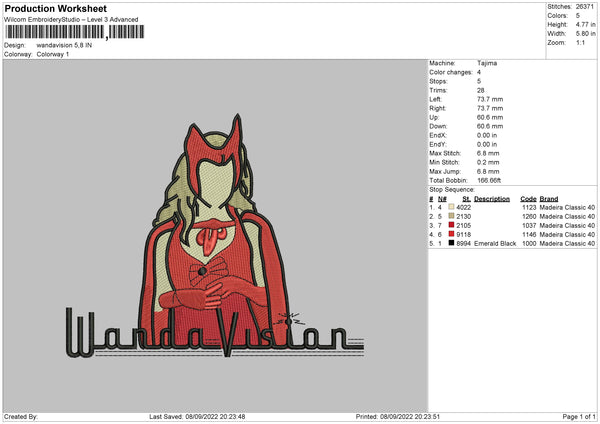The image size is (600, 424).
Task: Select the Emerald Black color swatch
Action: coord(453,242)
